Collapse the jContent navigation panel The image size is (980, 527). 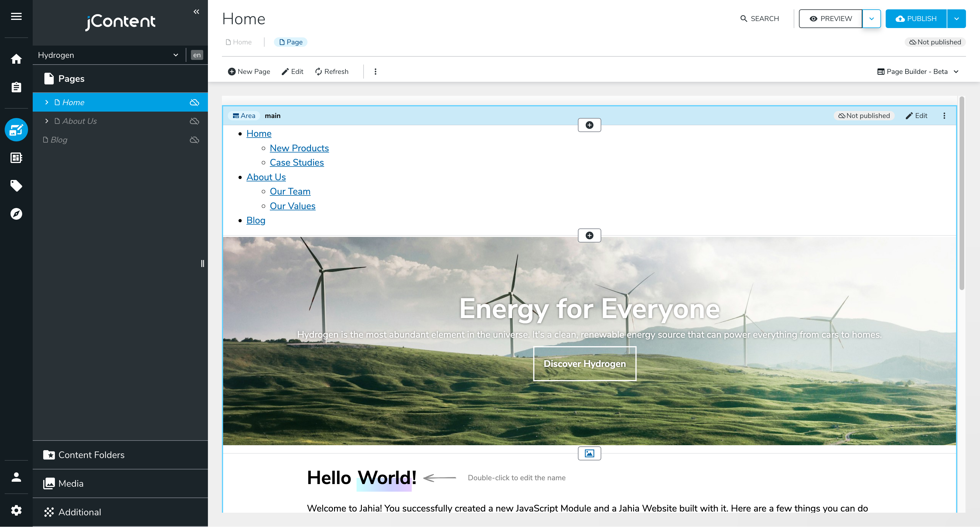(196, 12)
